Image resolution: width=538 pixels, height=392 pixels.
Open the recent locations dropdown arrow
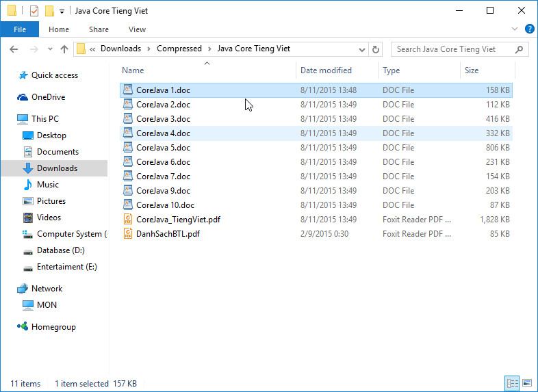(x=50, y=49)
